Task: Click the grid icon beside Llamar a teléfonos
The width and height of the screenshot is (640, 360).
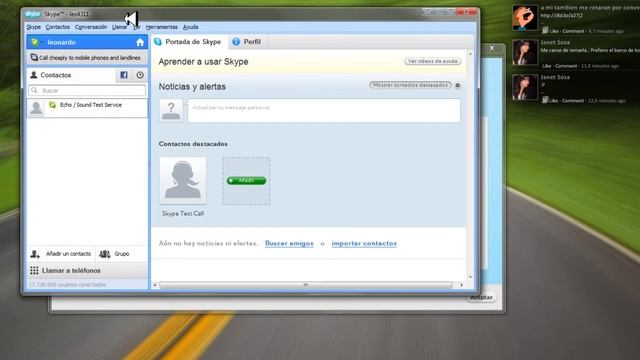Action: click(34, 271)
